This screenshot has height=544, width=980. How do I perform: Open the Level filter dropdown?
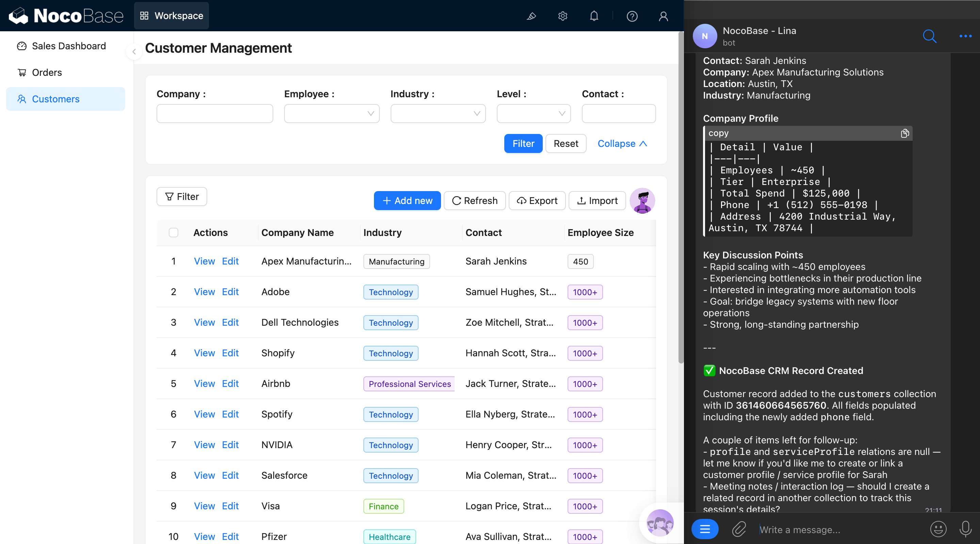point(533,113)
